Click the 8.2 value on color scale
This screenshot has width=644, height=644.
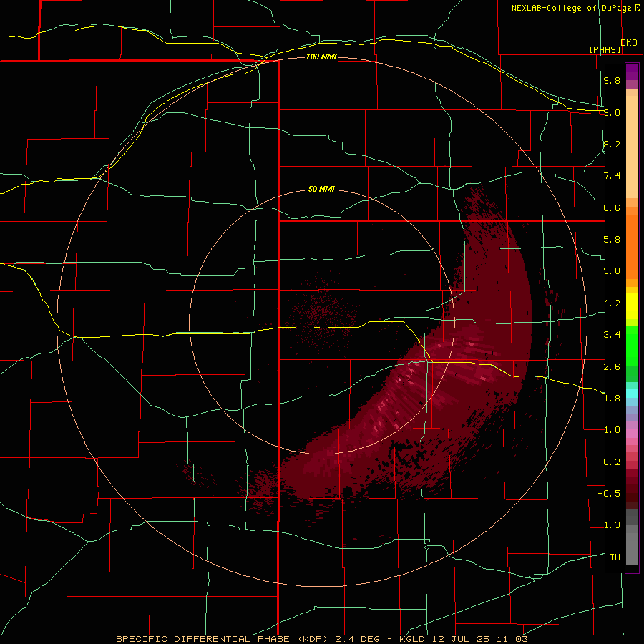pyautogui.click(x=612, y=144)
